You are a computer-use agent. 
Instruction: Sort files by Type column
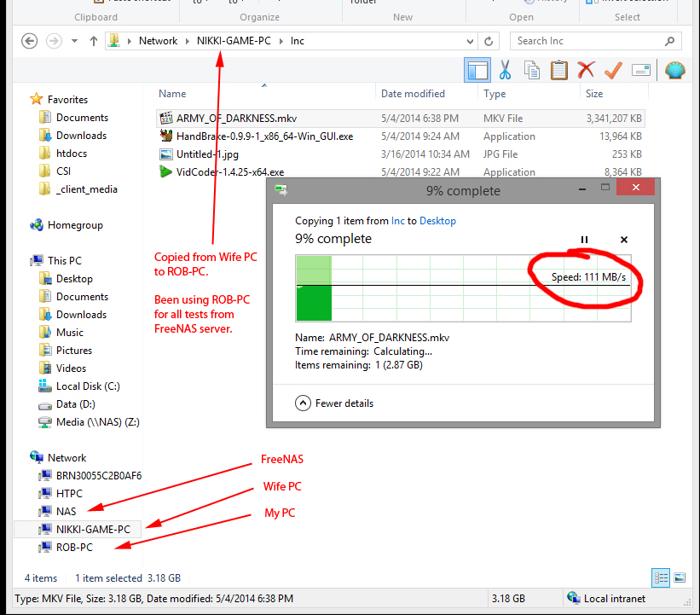click(x=495, y=94)
